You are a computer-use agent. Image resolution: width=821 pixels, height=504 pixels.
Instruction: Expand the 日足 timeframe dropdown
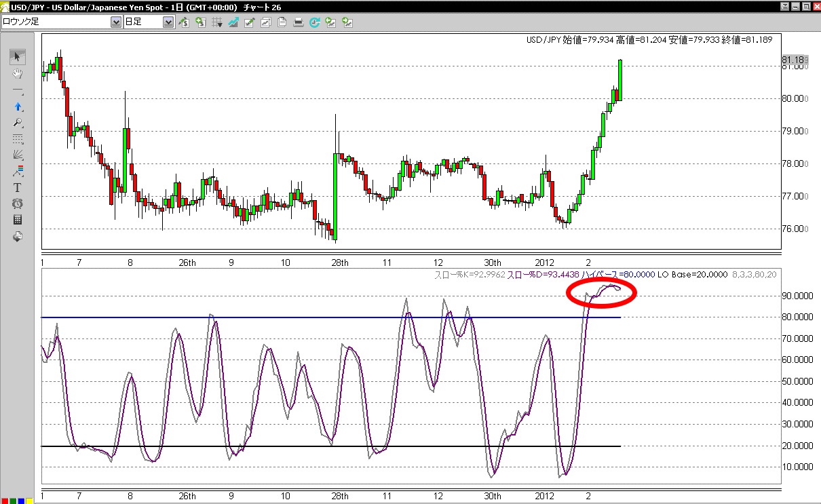click(168, 22)
